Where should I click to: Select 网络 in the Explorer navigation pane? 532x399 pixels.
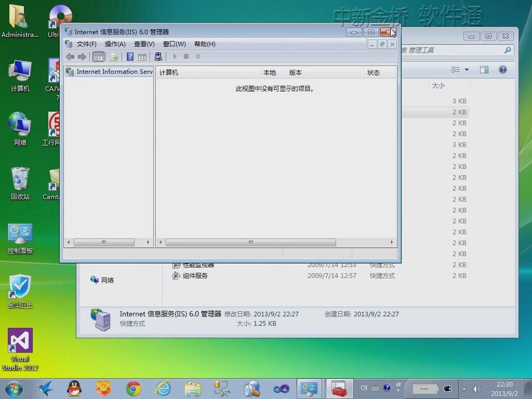(102, 280)
